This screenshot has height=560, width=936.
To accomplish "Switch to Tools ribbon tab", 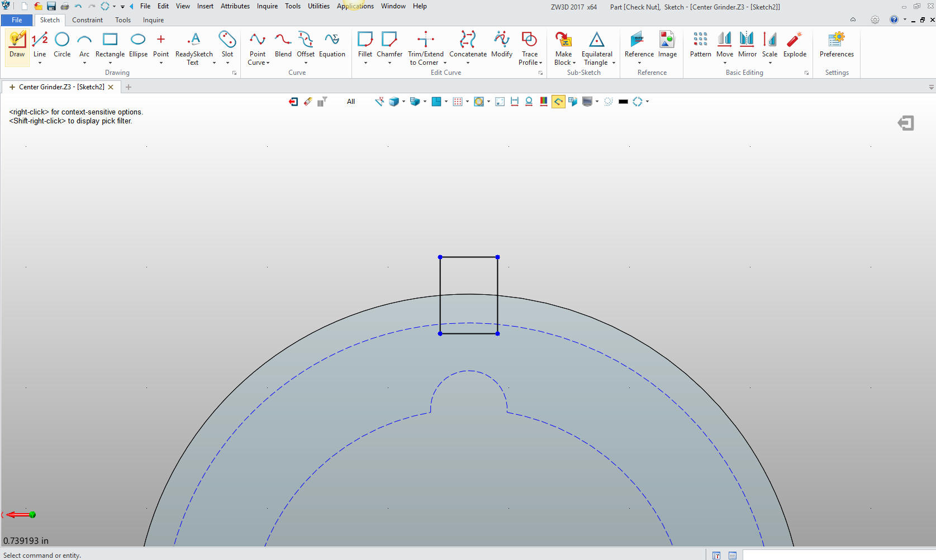I will pyautogui.click(x=123, y=20).
